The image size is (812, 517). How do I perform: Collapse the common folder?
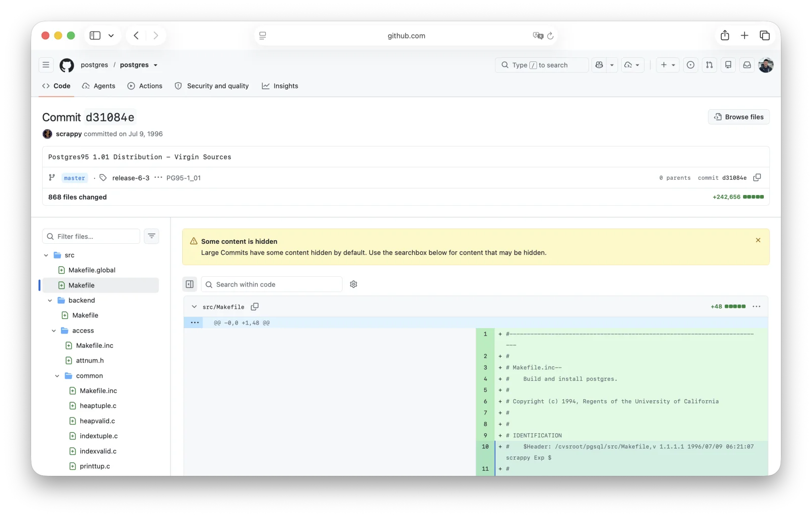click(57, 376)
